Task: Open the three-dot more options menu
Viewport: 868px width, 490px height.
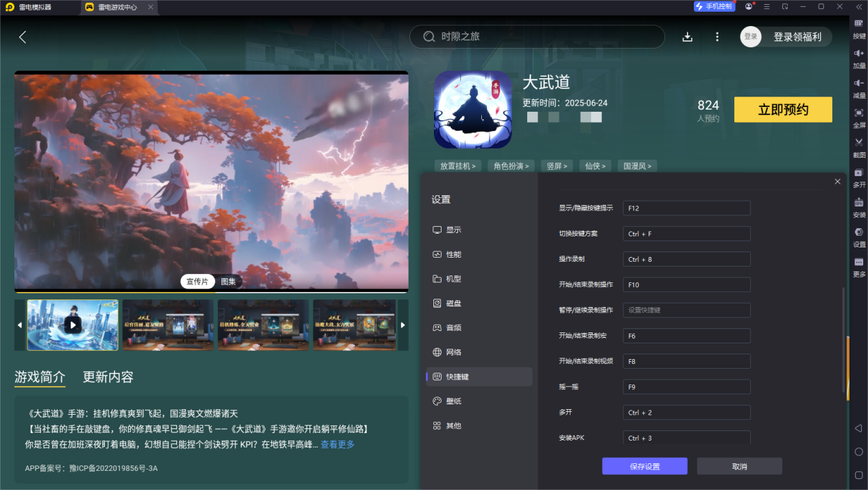Action: 717,37
